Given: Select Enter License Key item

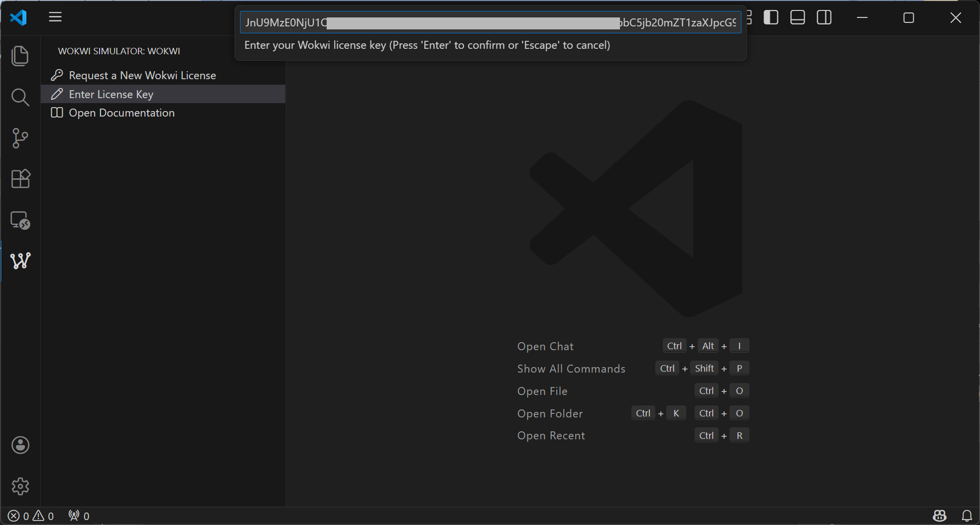Looking at the screenshot, I should coord(111,94).
